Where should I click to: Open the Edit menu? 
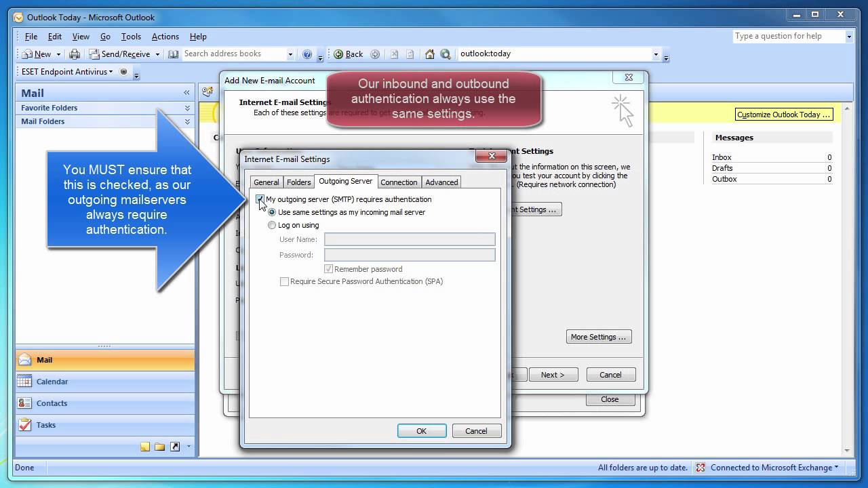click(55, 37)
